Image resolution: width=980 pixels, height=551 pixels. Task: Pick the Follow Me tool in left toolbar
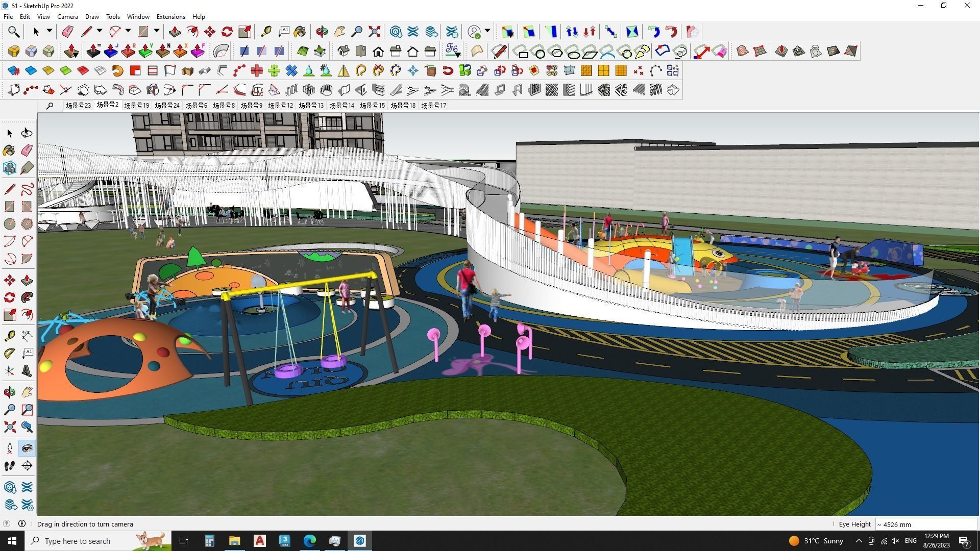point(27,297)
